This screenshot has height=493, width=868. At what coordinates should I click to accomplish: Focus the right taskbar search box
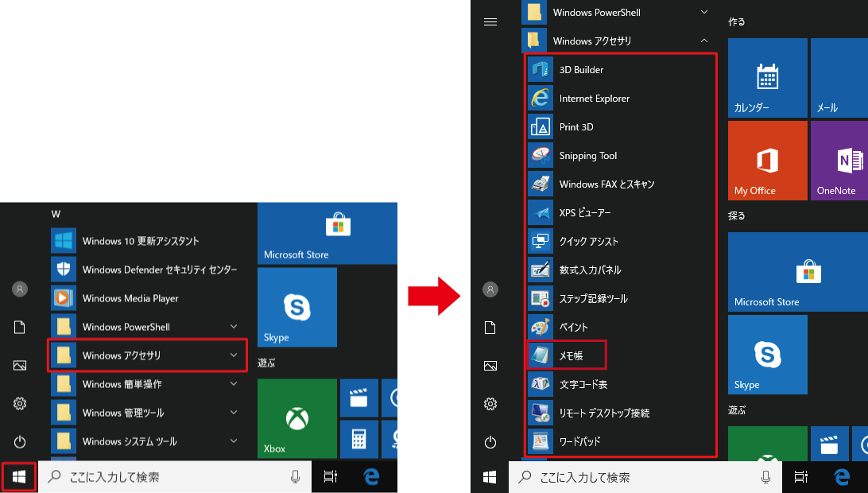coord(645,477)
